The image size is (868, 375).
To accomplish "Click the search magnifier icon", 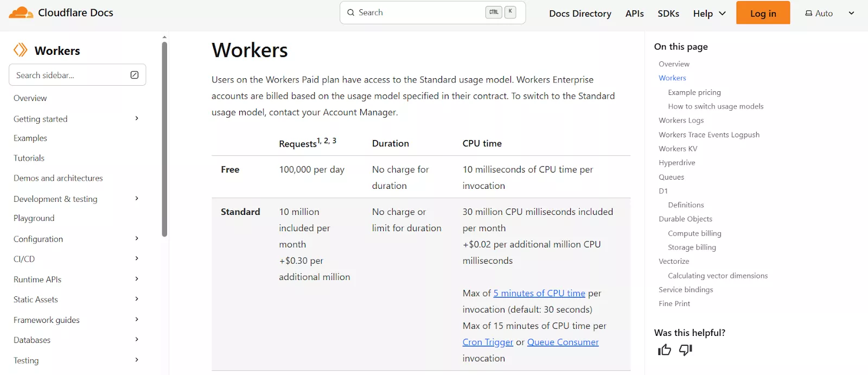I will pos(351,12).
